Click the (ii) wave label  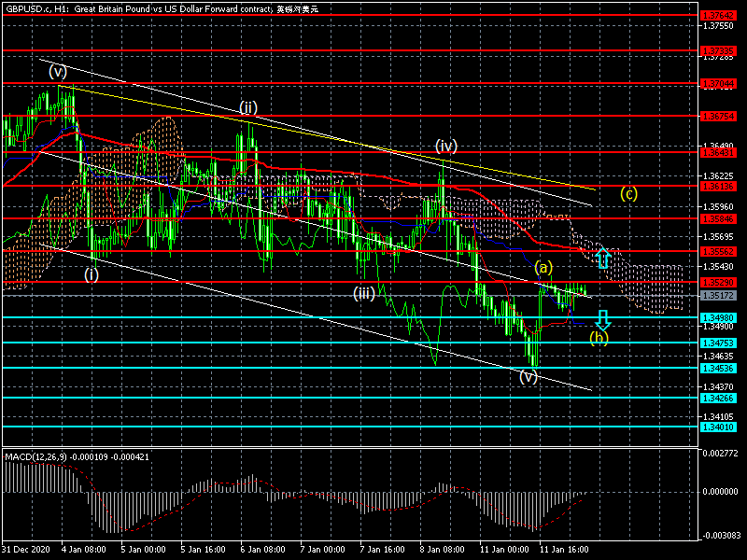tap(247, 107)
